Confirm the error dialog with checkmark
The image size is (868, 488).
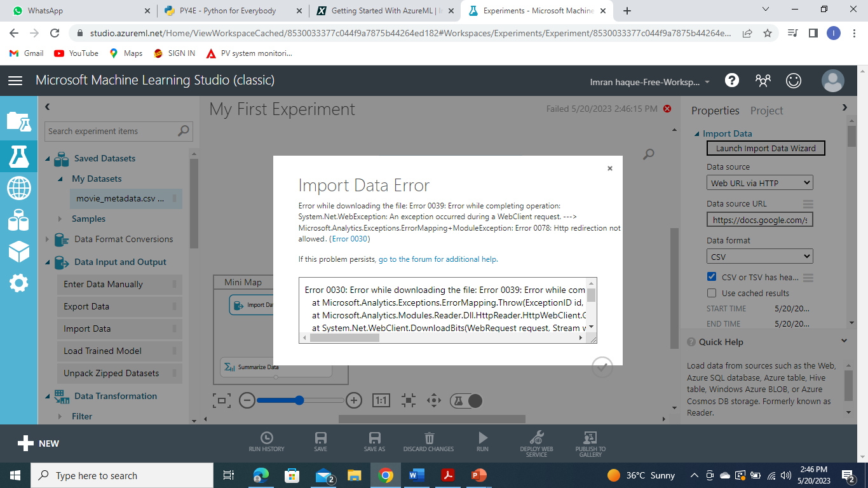tap(602, 367)
